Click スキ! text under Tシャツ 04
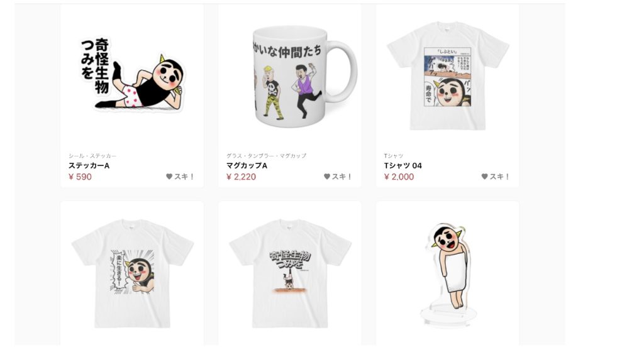This screenshot has width=644, height=362. pyautogui.click(x=499, y=177)
